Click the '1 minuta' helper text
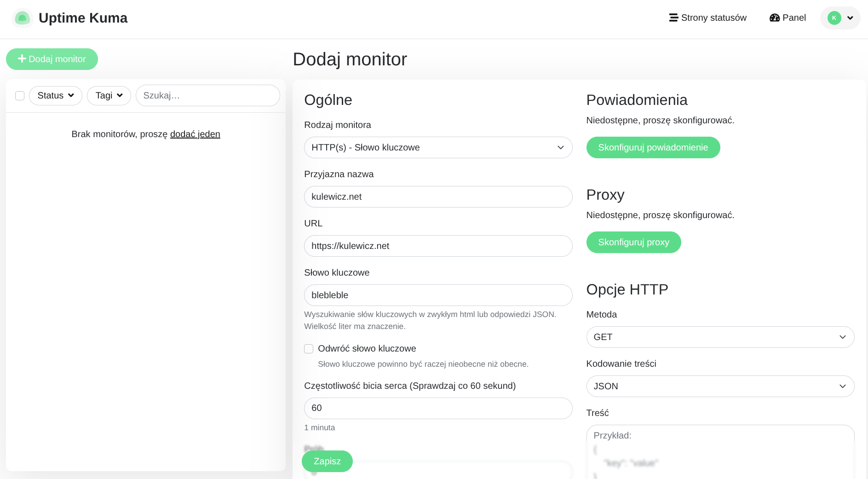This screenshot has width=868, height=479. tap(320, 428)
